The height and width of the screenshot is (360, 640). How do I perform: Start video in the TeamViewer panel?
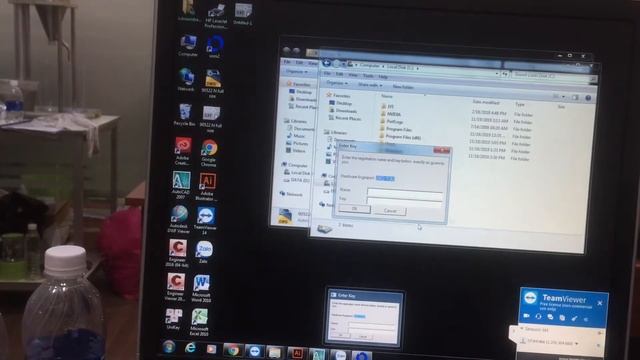(x=527, y=316)
